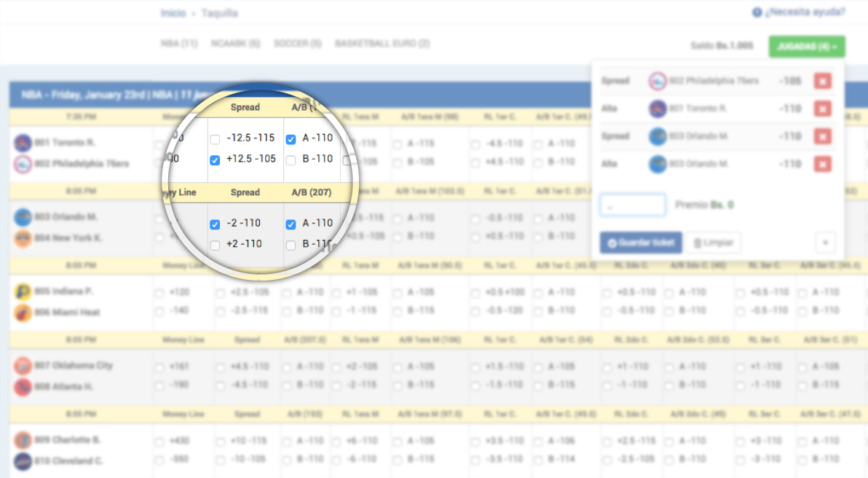Click the Indiana P. team logo

tap(22, 291)
